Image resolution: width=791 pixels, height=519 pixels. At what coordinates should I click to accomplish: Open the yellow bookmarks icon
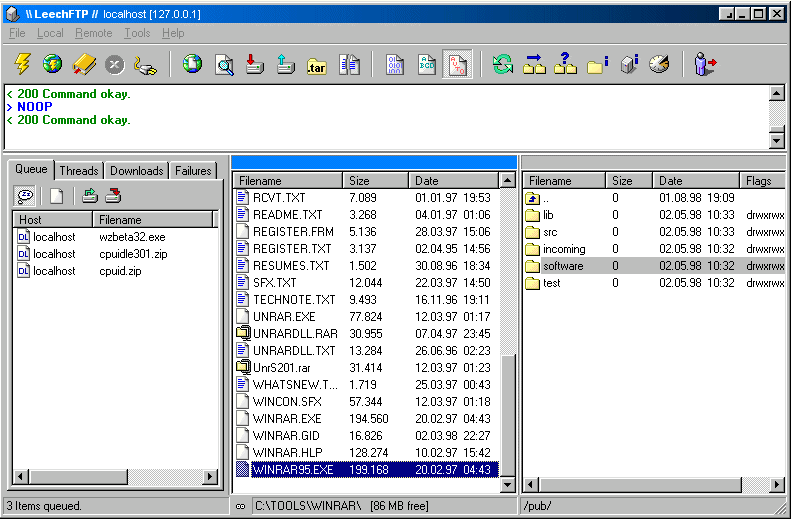(84, 65)
